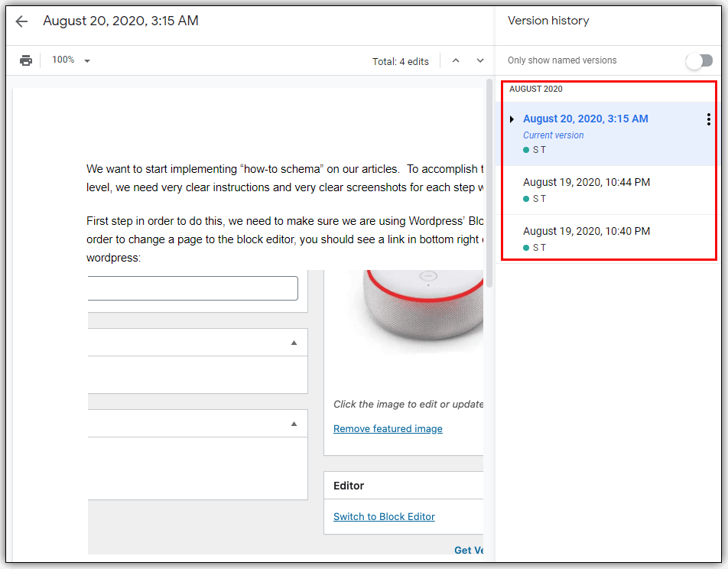This screenshot has height=569, width=728.
Task: Collapse the upper panel using its triangle arrow
Action: [x=294, y=343]
